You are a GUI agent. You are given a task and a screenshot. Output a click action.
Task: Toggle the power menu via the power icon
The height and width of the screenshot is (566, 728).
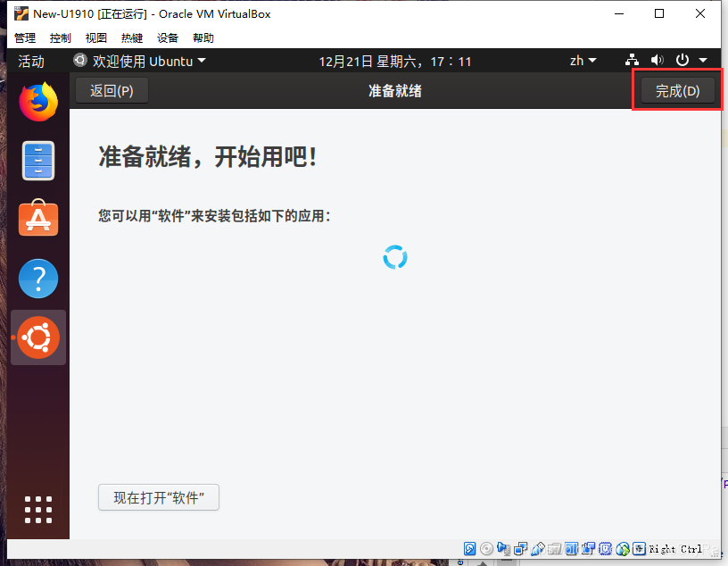[x=681, y=61]
